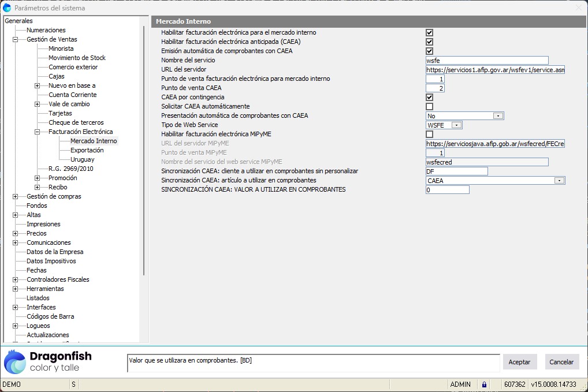Collapse the Facturación Electrónica node
The width and height of the screenshot is (588, 392).
[37, 132]
